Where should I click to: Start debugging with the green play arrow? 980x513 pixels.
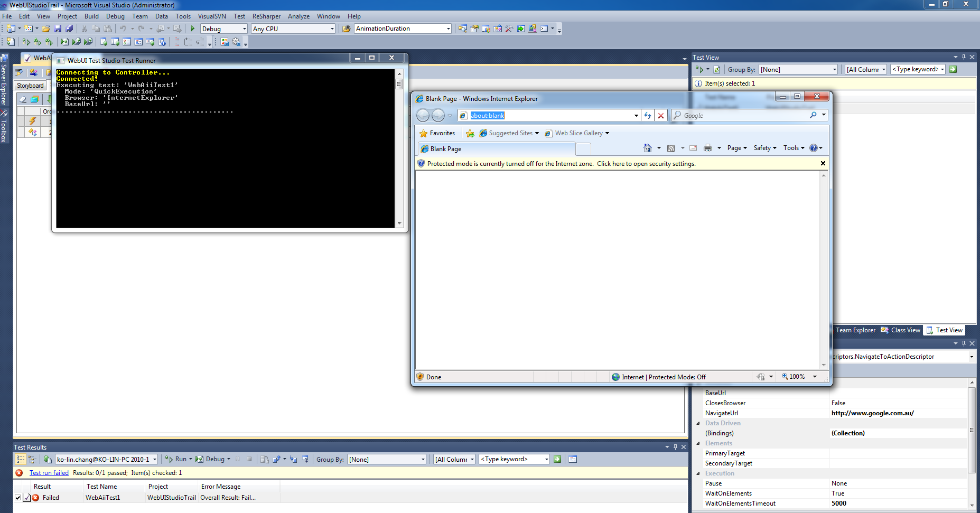tap(193, 29)
